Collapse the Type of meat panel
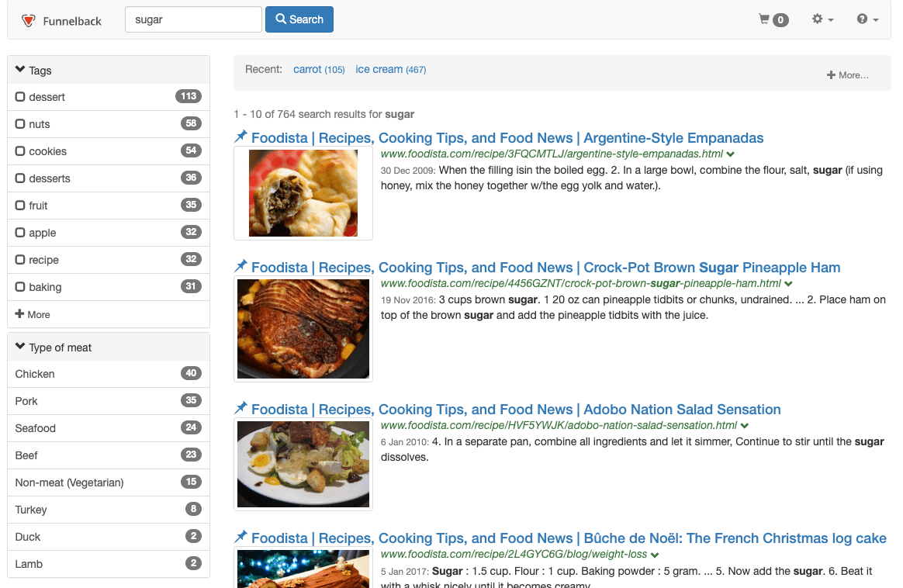 click(21, 348)
